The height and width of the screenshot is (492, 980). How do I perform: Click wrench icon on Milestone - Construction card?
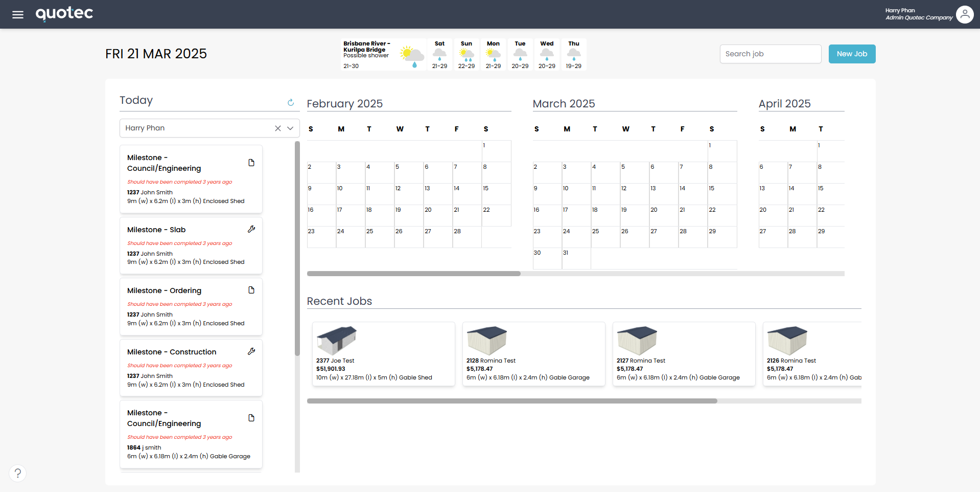point(251,351)
